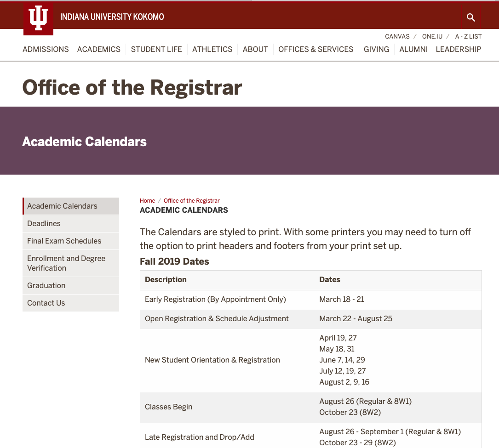Screen dimensions: 499x448
Task: Open the ABOUT menu
Action: (x=255, y=49)
